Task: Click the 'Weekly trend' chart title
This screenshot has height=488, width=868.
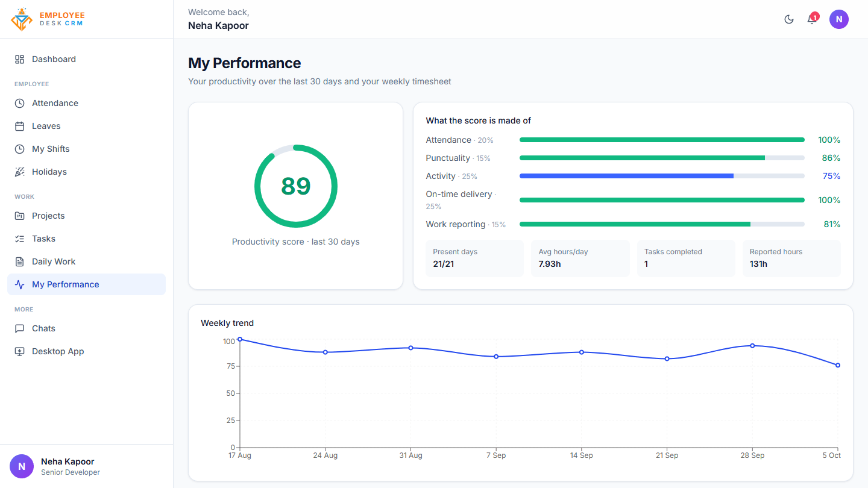Action: click(x=227, y=323)
